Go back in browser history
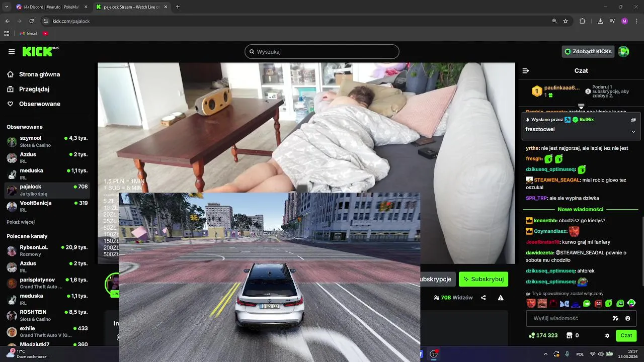Image resolution: width=644 pixels, height=362 pixels. click(7, 21)
